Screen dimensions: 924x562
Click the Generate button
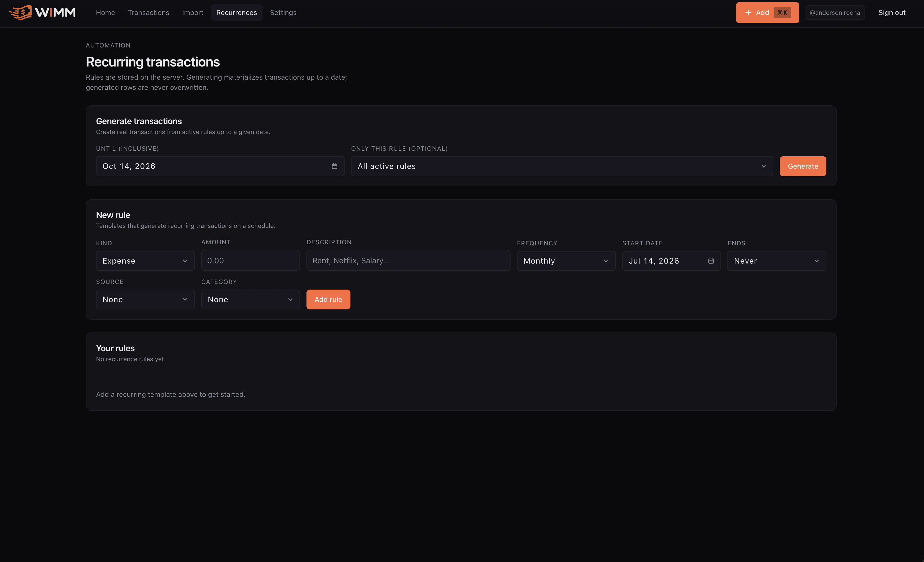point(803,166)
